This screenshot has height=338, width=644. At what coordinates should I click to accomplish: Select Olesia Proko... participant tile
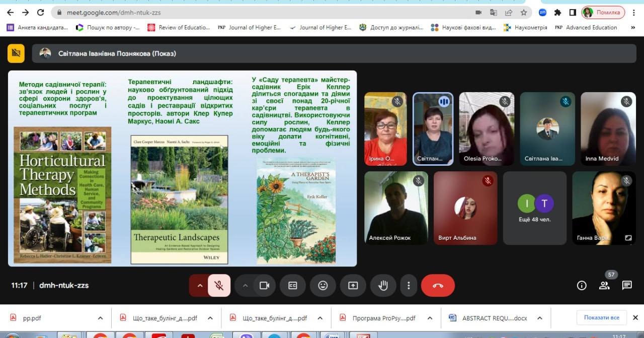pyautogui.click(x=487, y=129)
